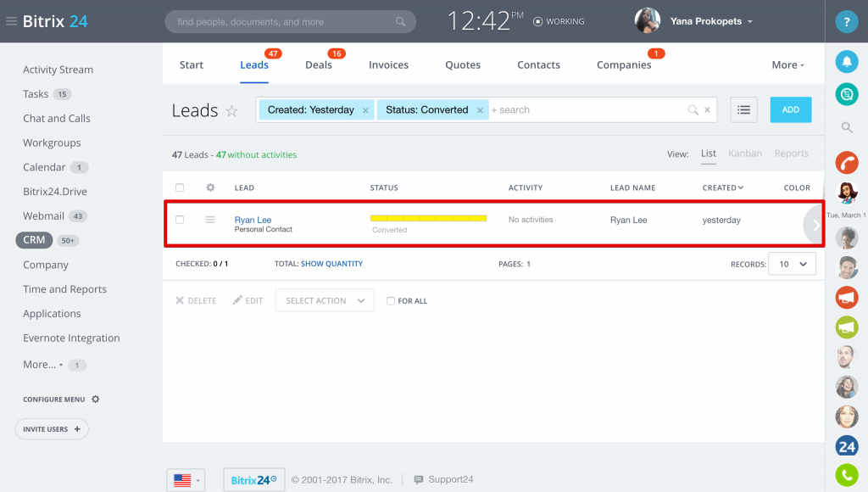The image size is (868, 492).
Task: Open the Companies tab
Action: 624,64
